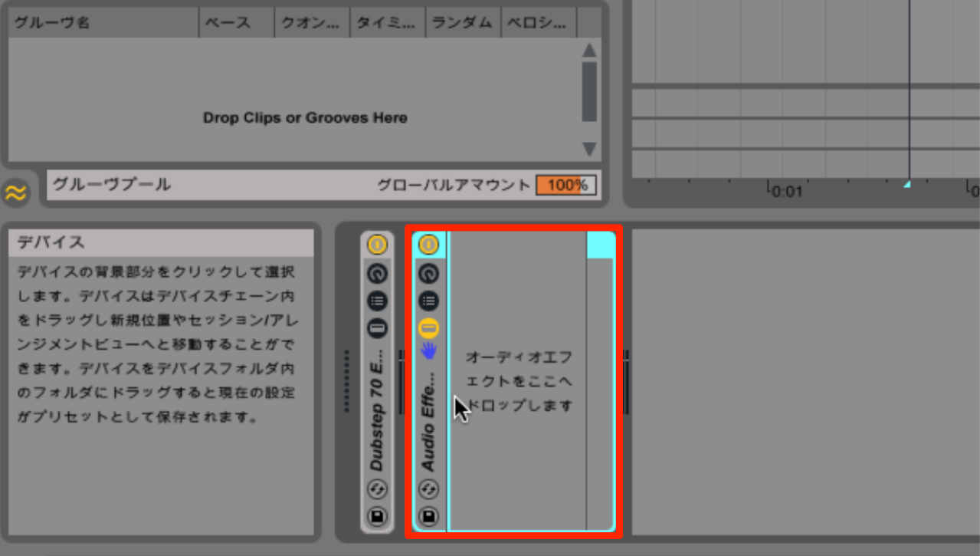The image size is (980, 556).
Task: Click the Global Amount 100% field
Action: click(x=566, y=185)
